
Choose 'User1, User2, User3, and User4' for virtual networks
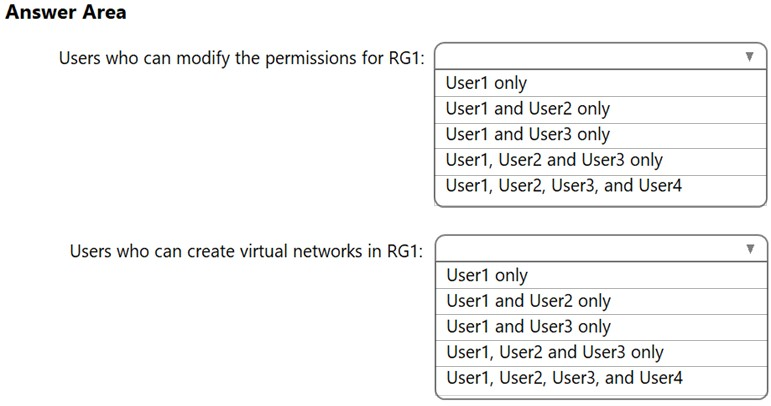(563, 378)
